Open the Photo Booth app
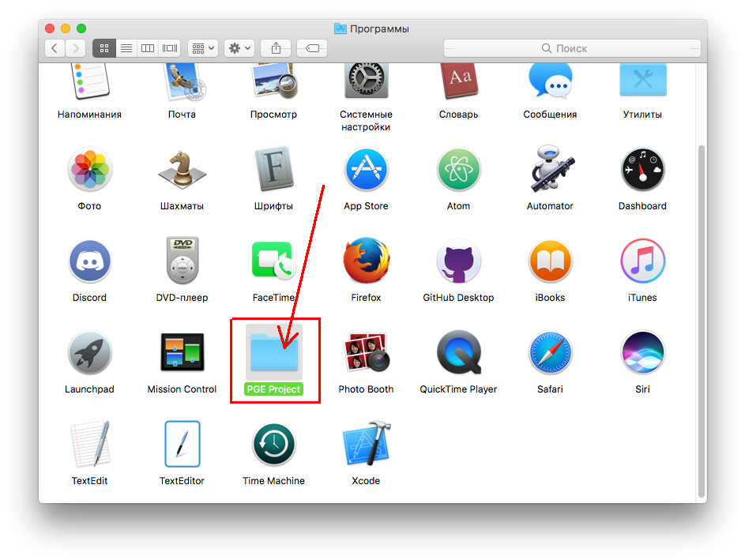Viewport: 745px width, 560px height. [x=366, y=353]
